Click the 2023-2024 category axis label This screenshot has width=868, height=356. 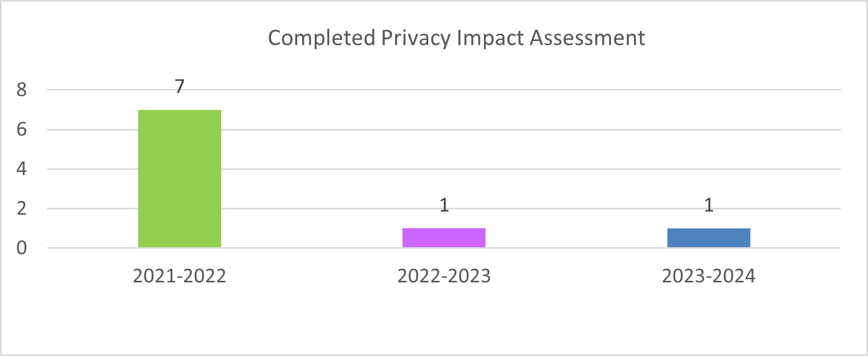click(x=708, y=276)
